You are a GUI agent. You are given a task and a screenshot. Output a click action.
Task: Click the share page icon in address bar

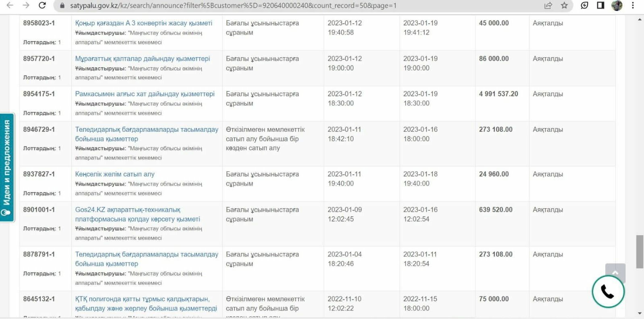pos(548,6)
